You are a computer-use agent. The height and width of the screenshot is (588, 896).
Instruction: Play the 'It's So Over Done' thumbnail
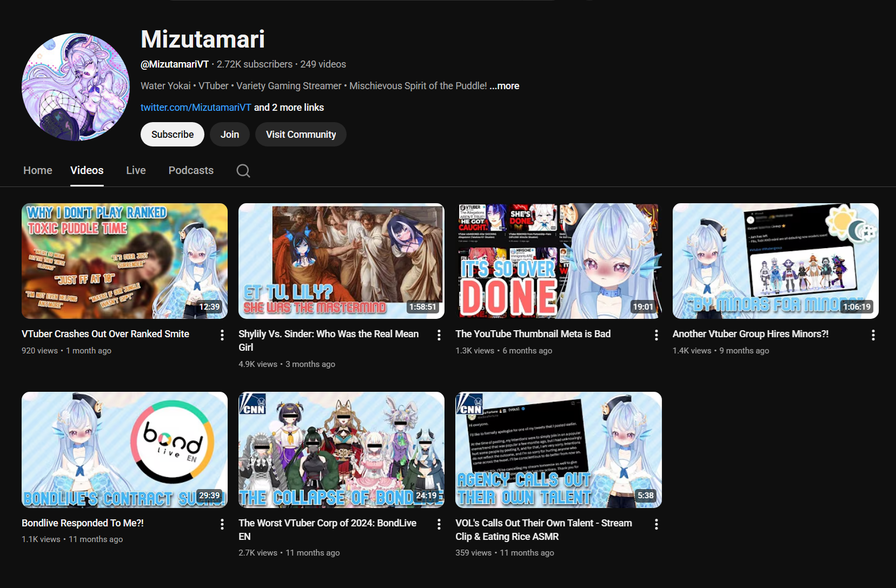559,261
